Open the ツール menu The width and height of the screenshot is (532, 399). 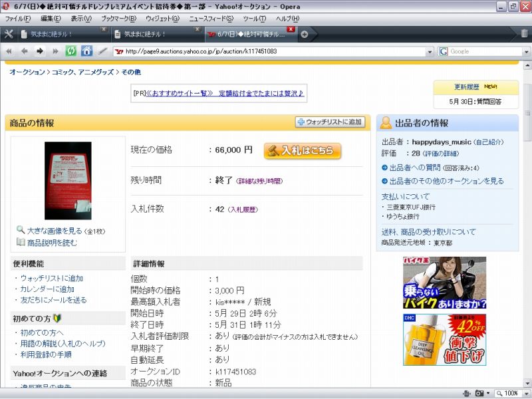[x=255, y=19]
